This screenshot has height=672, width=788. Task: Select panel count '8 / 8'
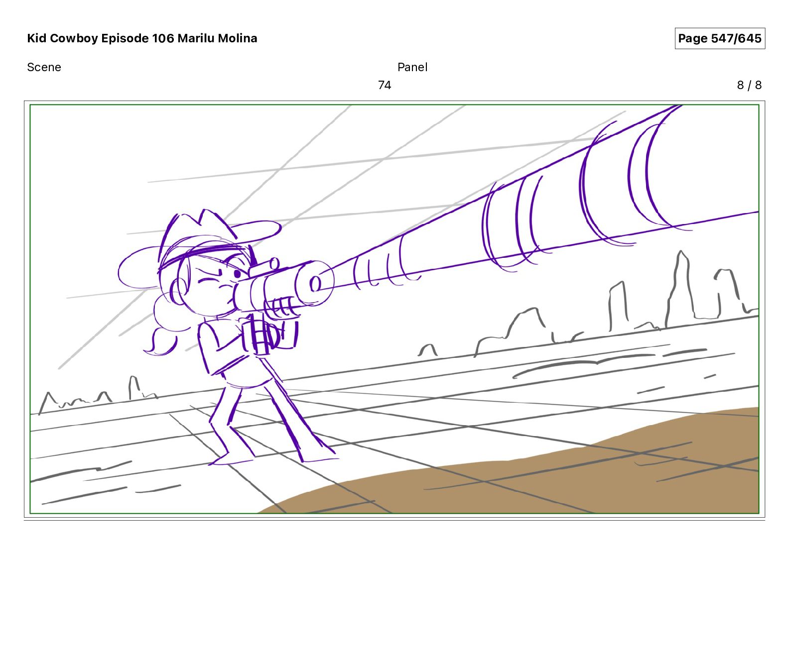(x=749, y=85)
